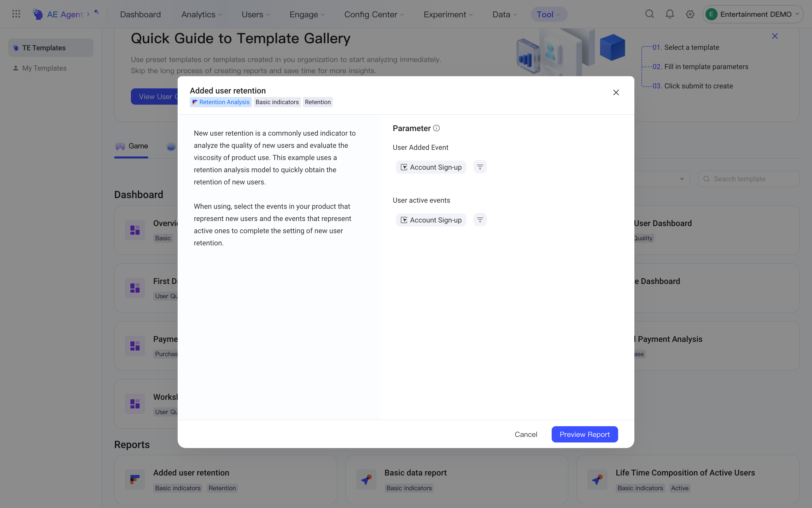Open the Entertainment DEMO project dropdown
The image size is (812, 508).
[753, 14]
